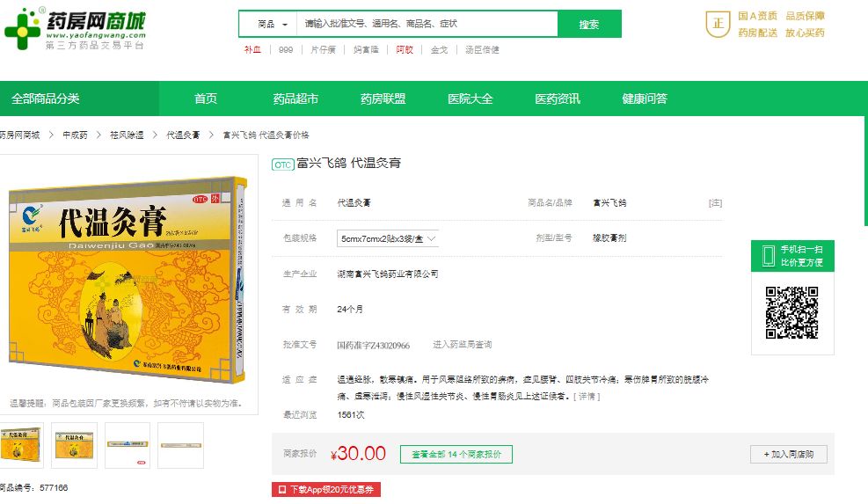Click the 补血 hot keyword
The height and width of the screenshot is (504, 868).
(x=252, y=50)
